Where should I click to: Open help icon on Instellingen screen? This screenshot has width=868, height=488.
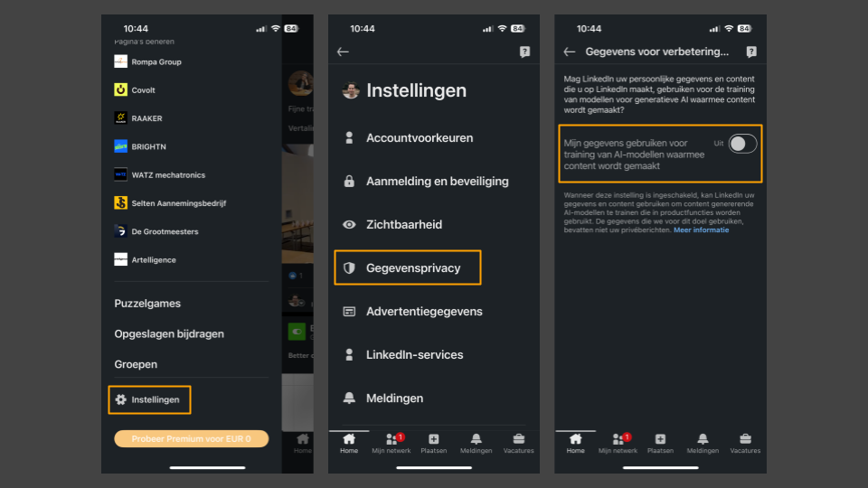524,52
